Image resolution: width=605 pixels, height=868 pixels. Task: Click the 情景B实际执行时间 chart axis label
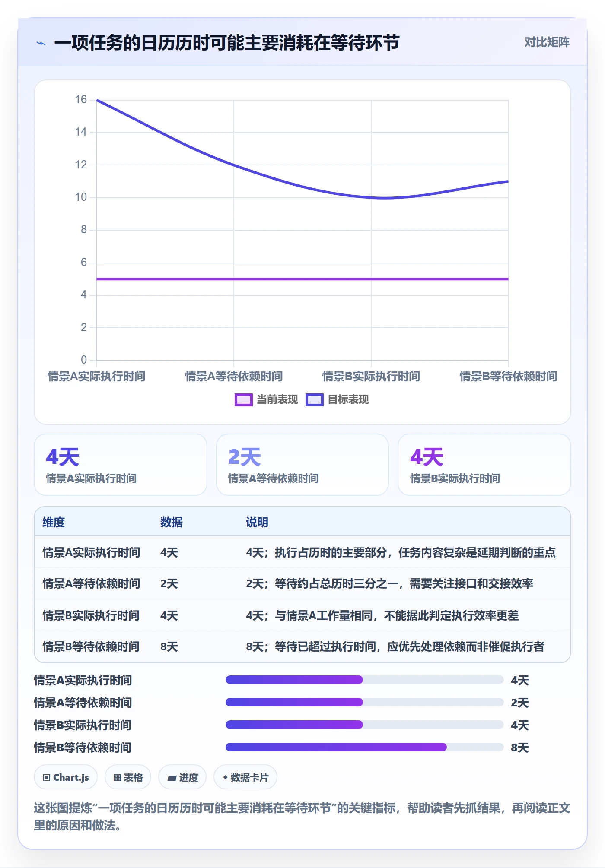[371, 376]
